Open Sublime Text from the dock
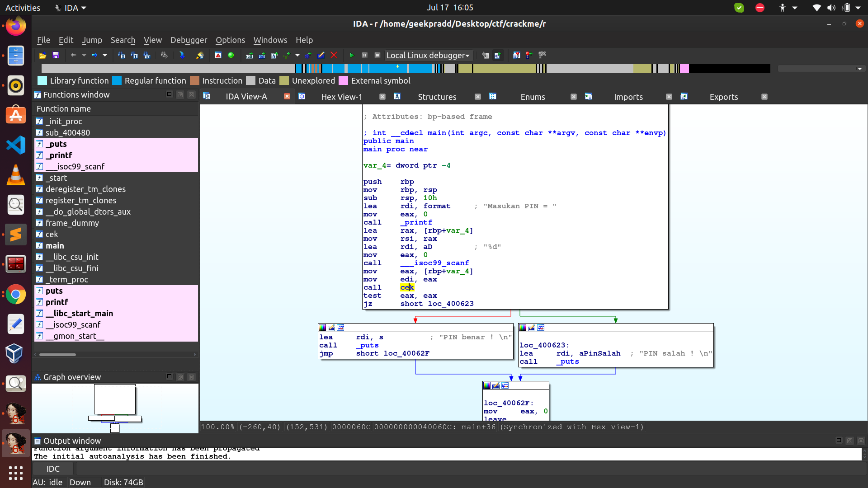 pos(16,235)
